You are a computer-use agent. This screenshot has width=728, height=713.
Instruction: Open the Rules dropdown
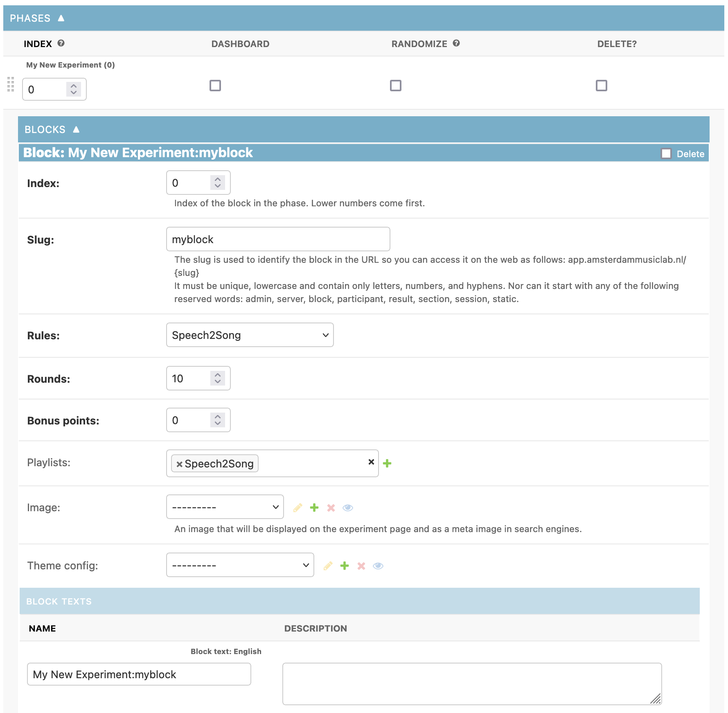point(250,335)
